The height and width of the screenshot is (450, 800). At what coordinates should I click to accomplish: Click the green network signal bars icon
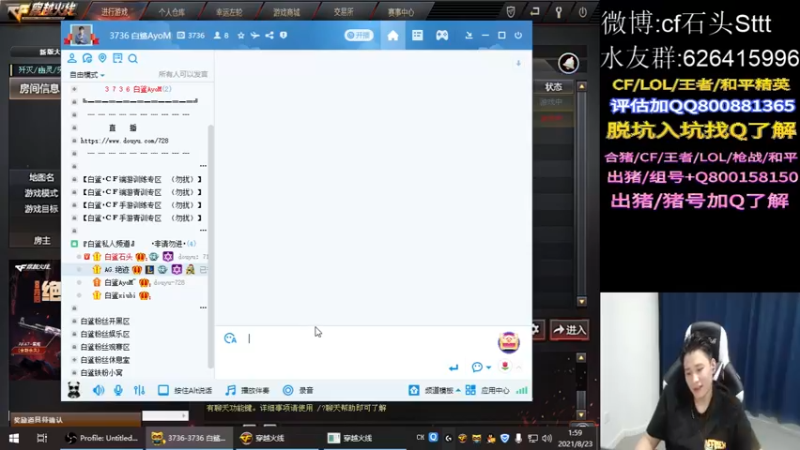[521, 390]
